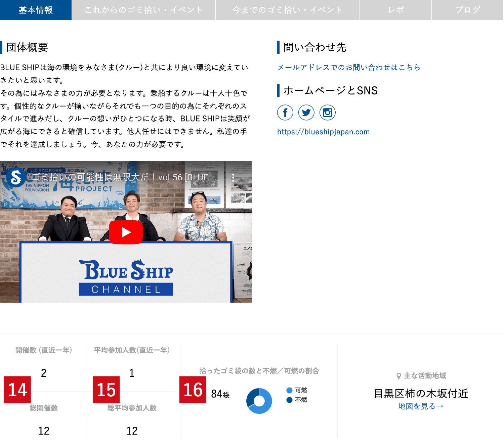Select the 基本情報 tab
Screen dimensions: 504x446
[36, 10]
